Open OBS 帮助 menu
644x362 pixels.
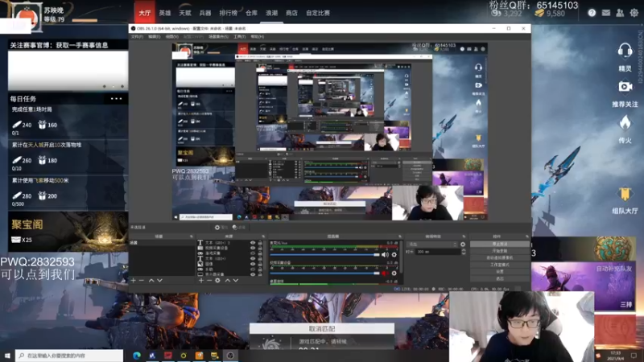pos(257,36)
